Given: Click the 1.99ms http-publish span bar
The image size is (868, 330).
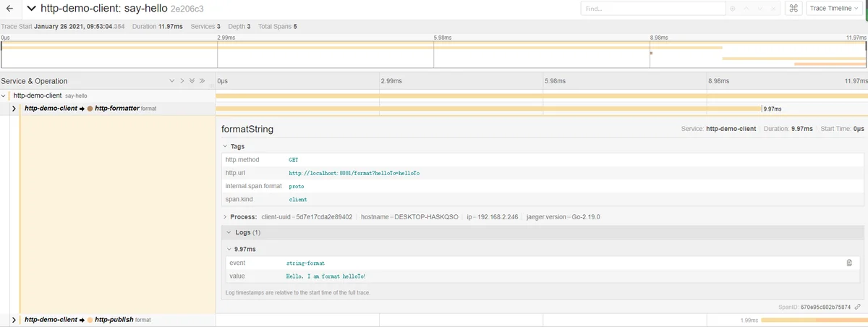Looking at the screenshot, I should coord(813,319).
